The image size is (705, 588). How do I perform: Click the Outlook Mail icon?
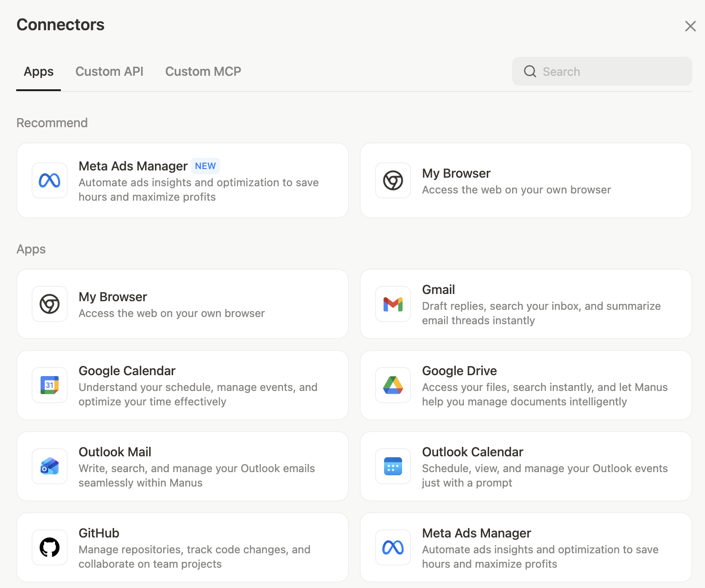click(50, 466)
